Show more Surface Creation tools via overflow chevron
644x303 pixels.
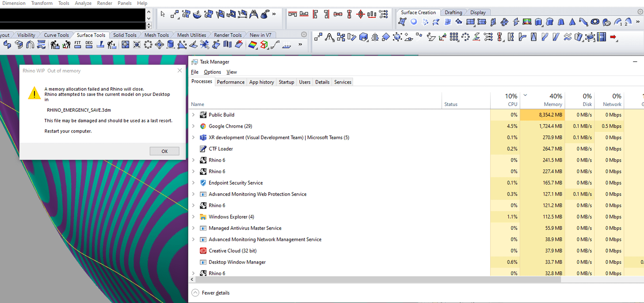point(638,22)
